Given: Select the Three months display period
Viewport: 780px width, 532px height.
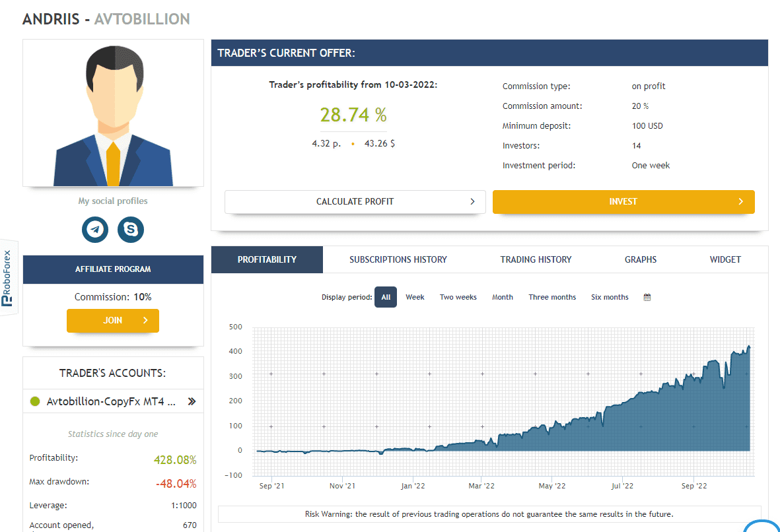Looking at the screenshot, I should [552, 297].
